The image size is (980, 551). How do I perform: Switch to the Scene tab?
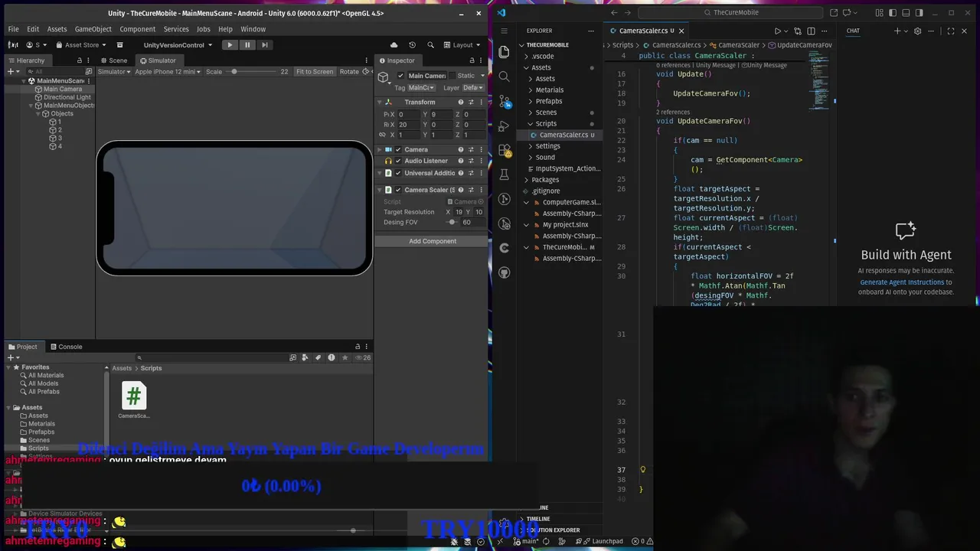pos(113,60)
